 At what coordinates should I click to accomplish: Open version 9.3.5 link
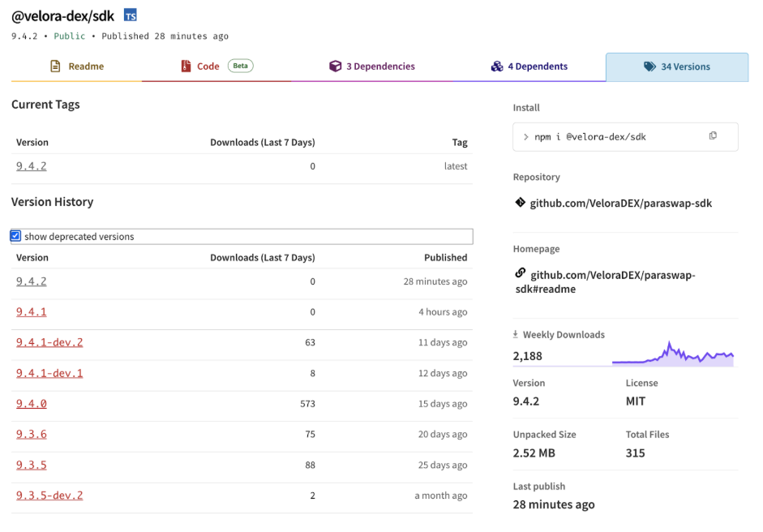click(x=31, y=465)
